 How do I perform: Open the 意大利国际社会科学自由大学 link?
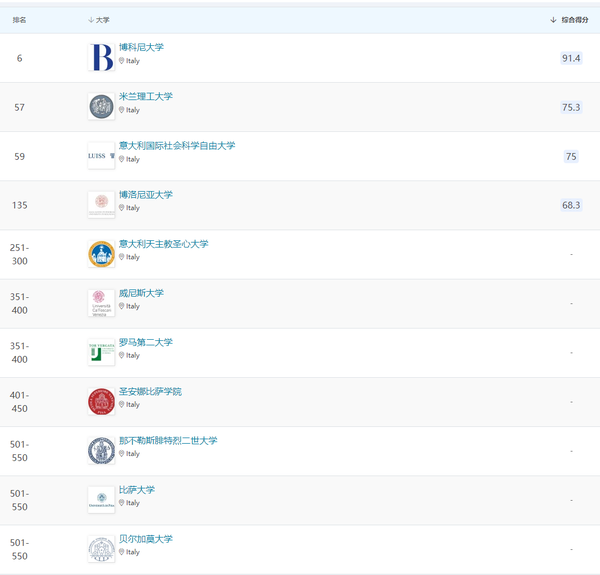click(177, 146)
